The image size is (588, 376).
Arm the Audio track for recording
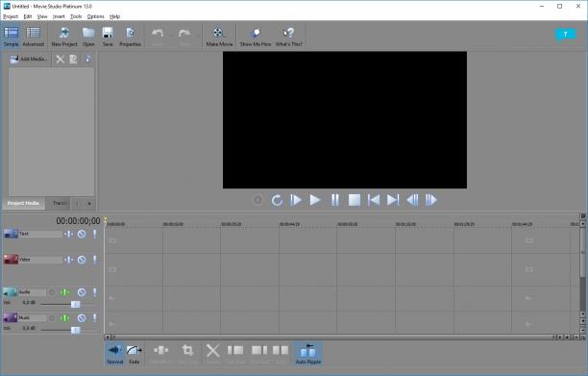[x=52, y=292]
